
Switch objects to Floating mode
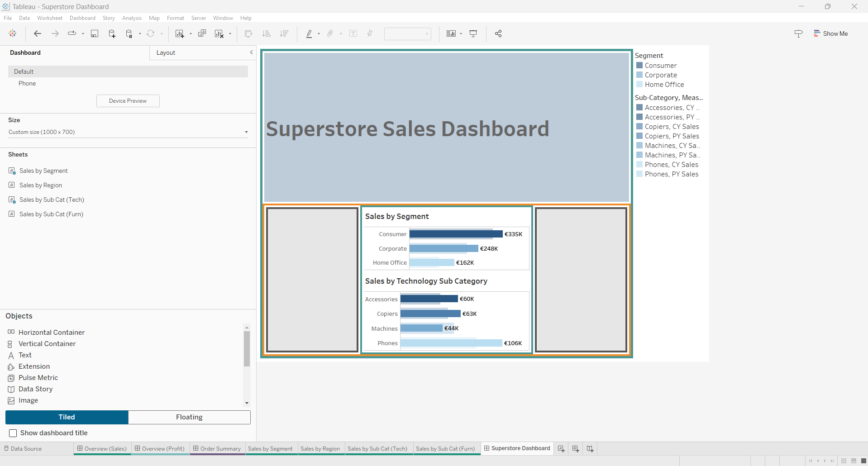coord(189,417)
